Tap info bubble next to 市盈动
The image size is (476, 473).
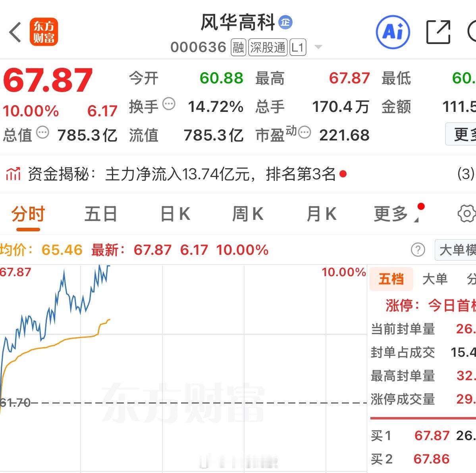[x=304, y=132]
